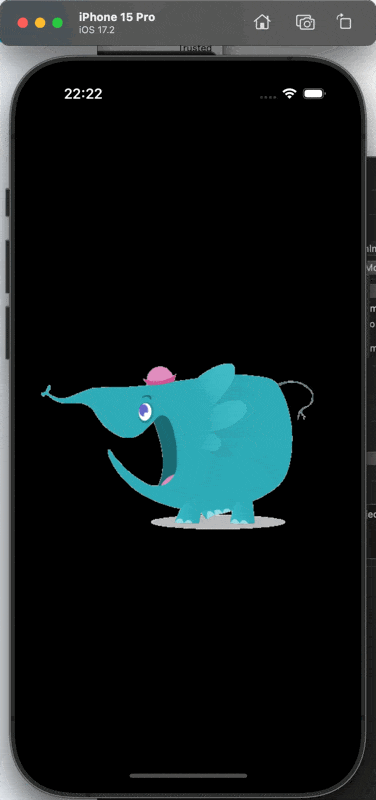
Task: Tap the elephant's pink hat
Action: [160, 376]
